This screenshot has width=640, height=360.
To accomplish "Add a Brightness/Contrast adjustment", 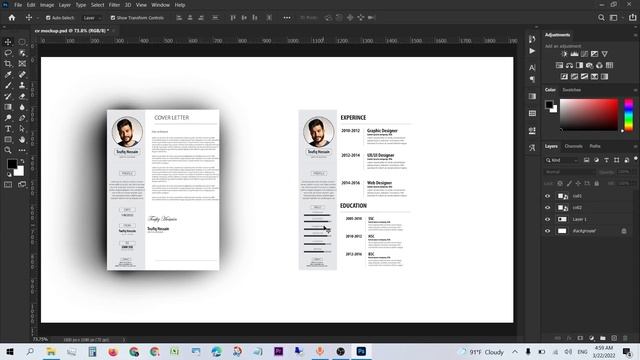I will point(564,54).
